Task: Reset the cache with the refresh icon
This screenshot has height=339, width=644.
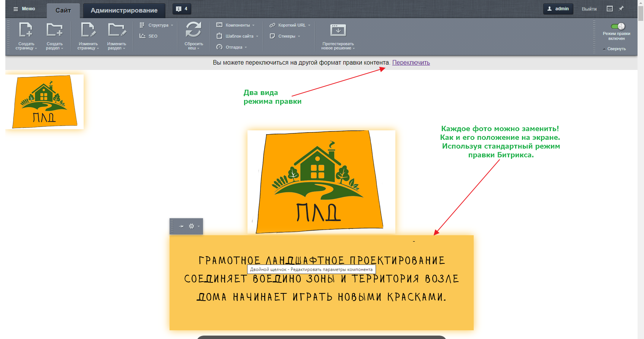Action: [194, 30]
